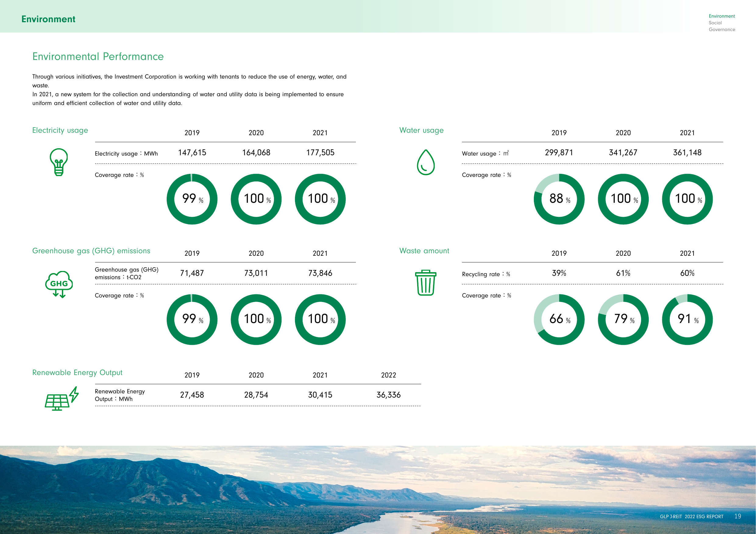Click the light bulb electricity icon
This screenshot has width=756, height=534.
pos(59,162)
